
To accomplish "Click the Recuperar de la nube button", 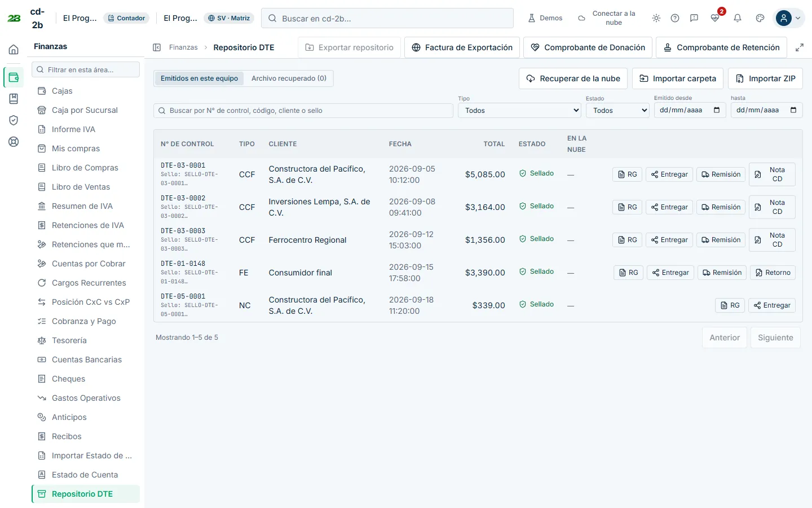I will (x=573, y=78).
